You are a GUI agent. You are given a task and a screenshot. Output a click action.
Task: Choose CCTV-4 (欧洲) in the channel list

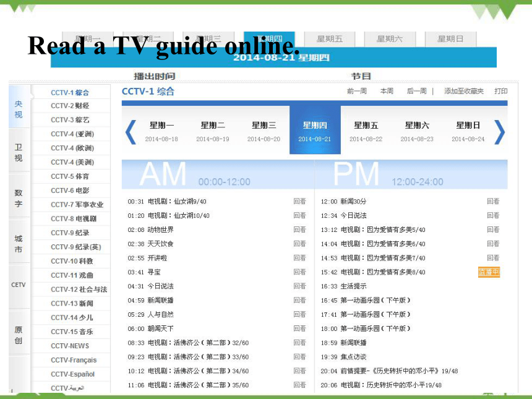click(x=72, y=148)
